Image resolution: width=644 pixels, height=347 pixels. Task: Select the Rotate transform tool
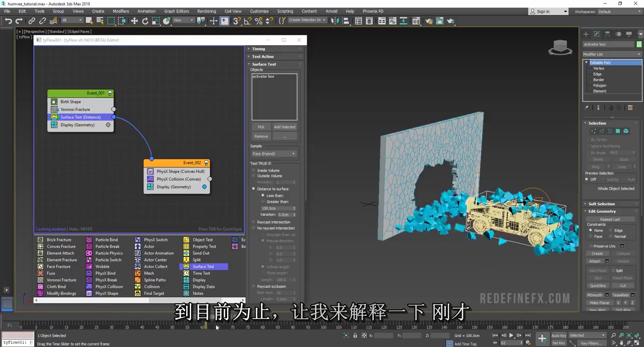point(145,21)
